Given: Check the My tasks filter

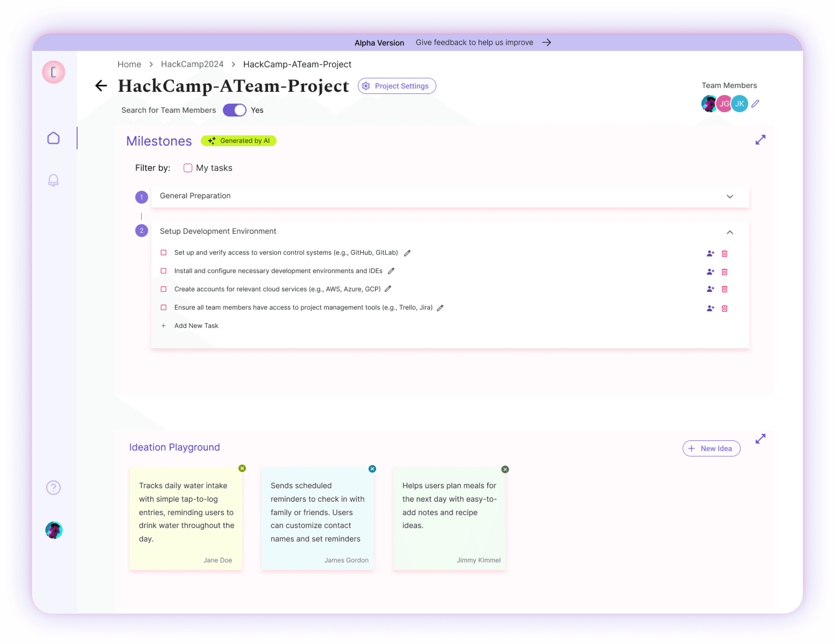Looking at the screenshot, I should click(x=188, y=168).
